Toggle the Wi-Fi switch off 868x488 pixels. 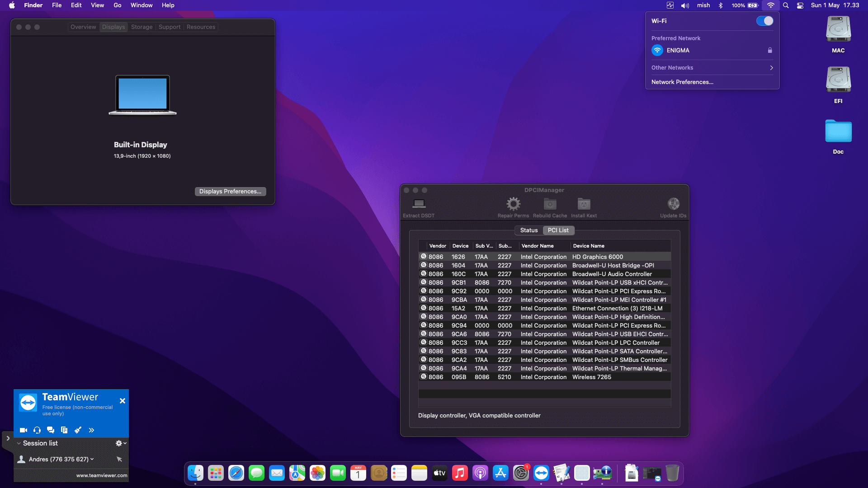click(764, 21)
